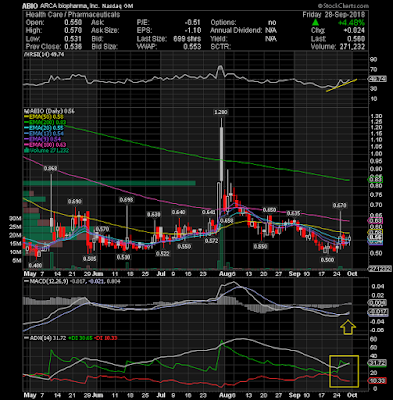This screenshot has width=393, height=400.
Task: Select the EPS value -1.10
Action: point(193,31)
